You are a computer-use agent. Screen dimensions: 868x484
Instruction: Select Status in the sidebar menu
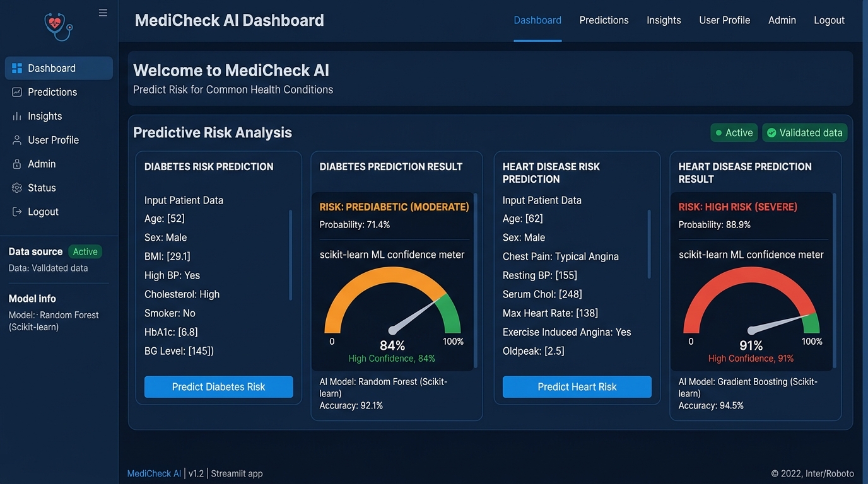point(59,188)
